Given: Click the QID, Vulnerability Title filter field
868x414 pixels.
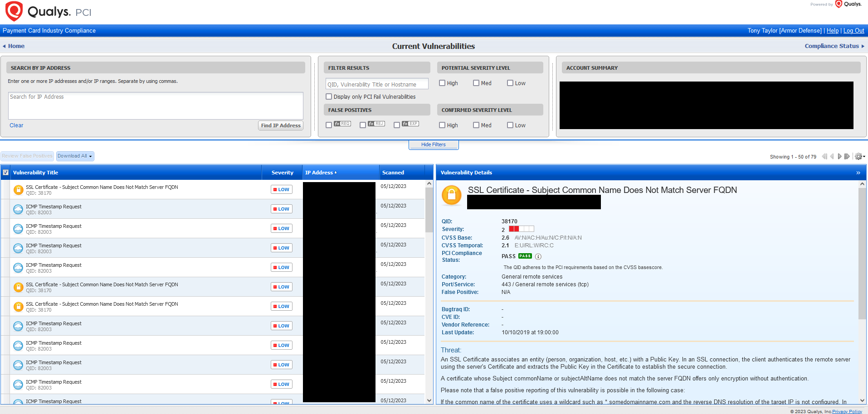Looking at the screenshot, I should 376,84.
